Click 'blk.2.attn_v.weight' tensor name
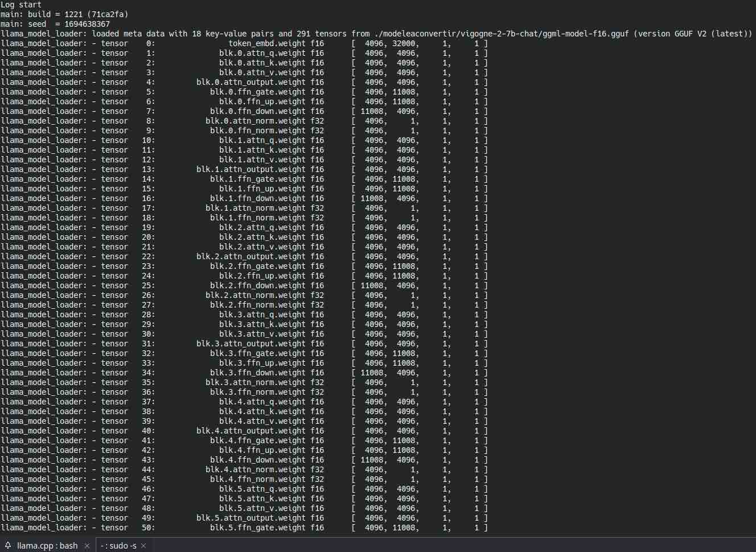This screenshot has width=756, height=552. 263,247
